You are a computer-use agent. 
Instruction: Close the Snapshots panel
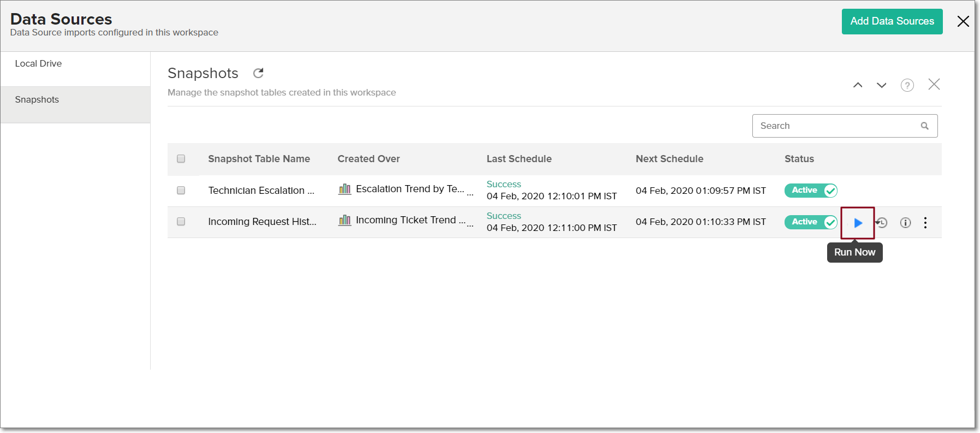(x=934, y=85)
